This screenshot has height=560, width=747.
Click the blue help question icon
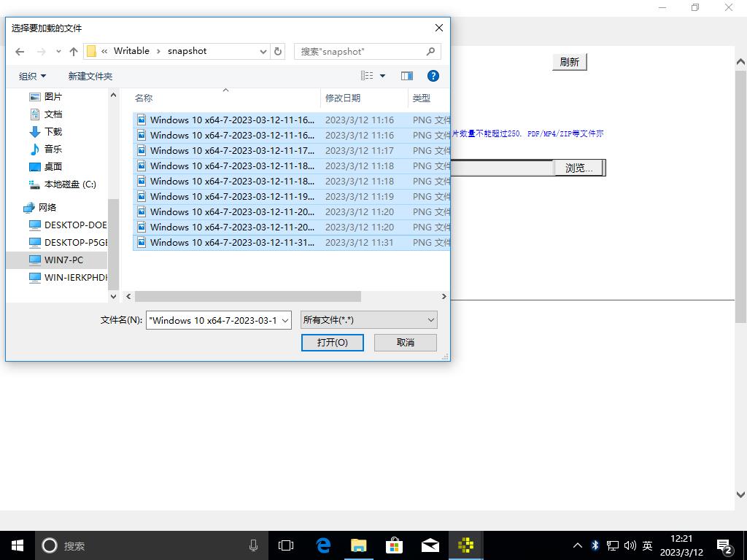(x=433, y=76)
